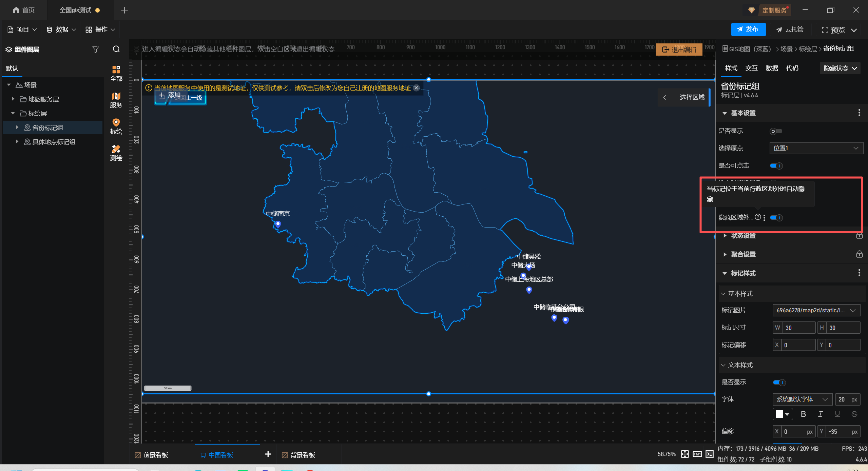The height and width of the screenshot is (471, 868).
Task: Toggle the 是否显示 switch in 基本设置
Action: (x=776, y=131)
